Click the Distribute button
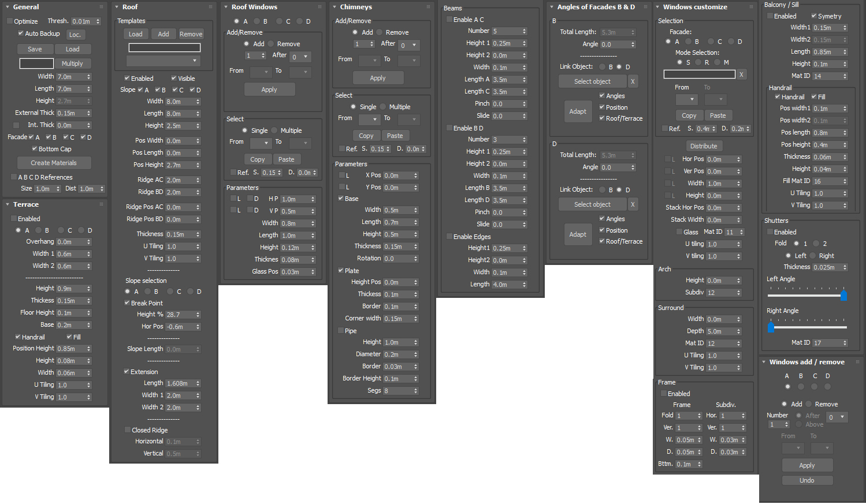Viewport: 866px width, 504px height. click(704, 146)
